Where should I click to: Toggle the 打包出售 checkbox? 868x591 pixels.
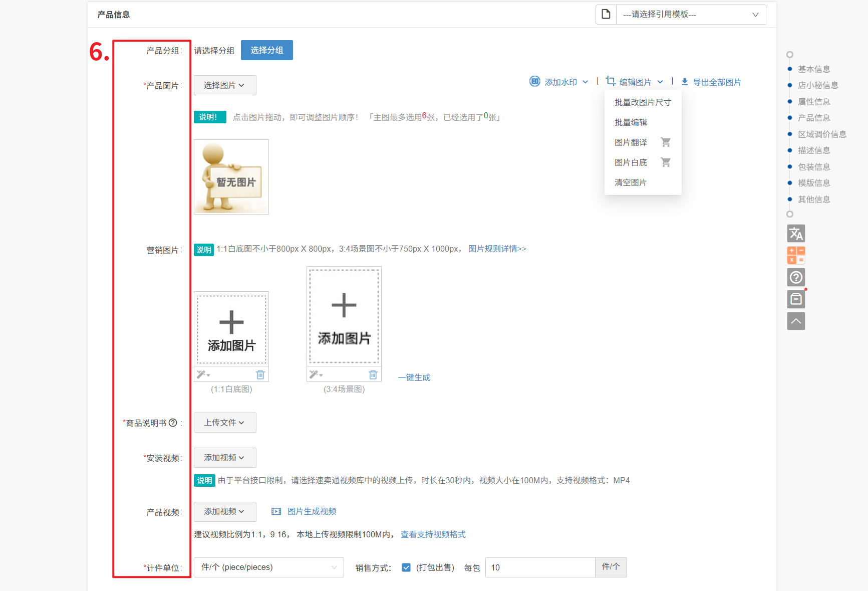point(406,567)
